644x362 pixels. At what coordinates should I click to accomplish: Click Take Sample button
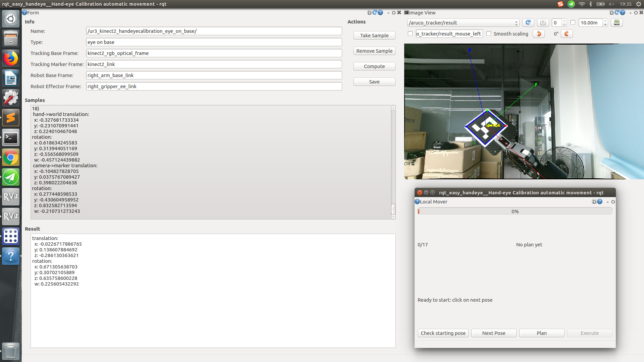point(374,35)
